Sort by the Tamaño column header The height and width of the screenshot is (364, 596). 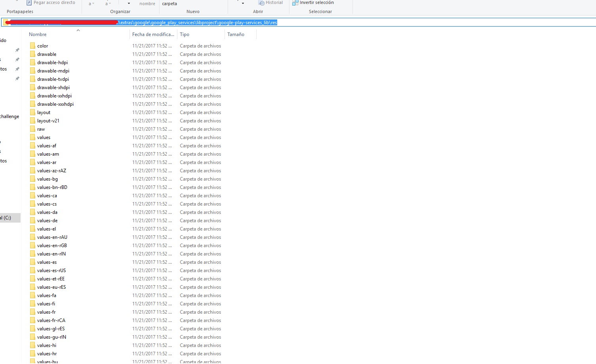tap(236, 34)
